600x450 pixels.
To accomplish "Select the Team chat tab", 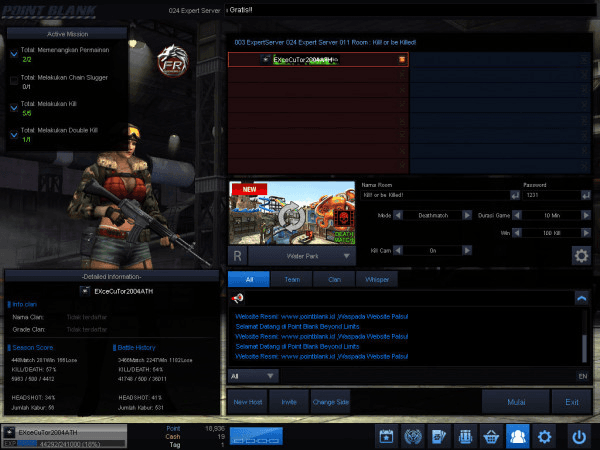I will [x=292, y=279].
